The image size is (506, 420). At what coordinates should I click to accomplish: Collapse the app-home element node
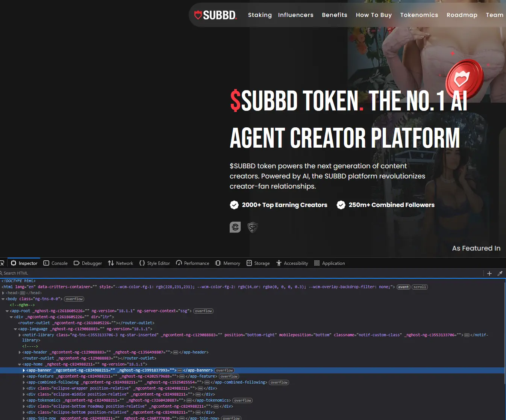(20, 364)
